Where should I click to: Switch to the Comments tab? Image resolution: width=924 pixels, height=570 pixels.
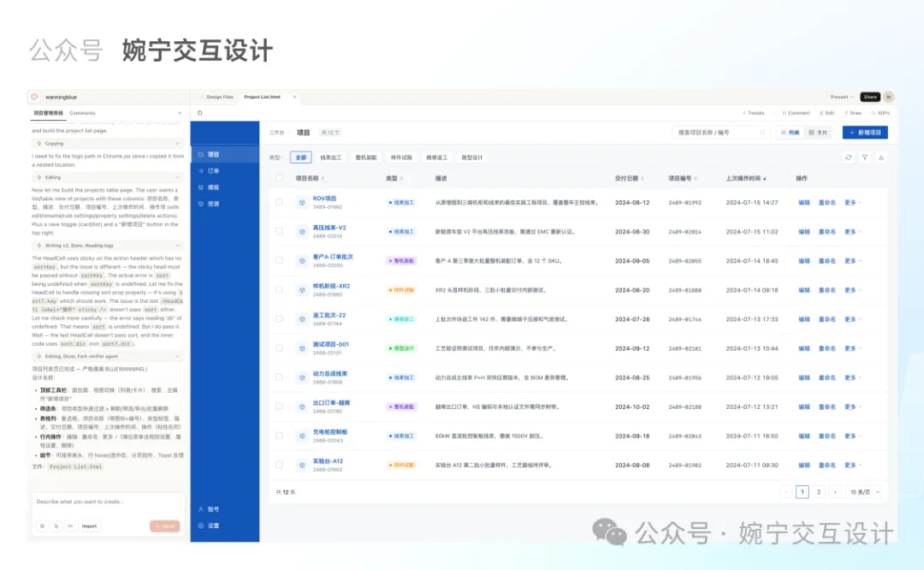tap(82, 113)
